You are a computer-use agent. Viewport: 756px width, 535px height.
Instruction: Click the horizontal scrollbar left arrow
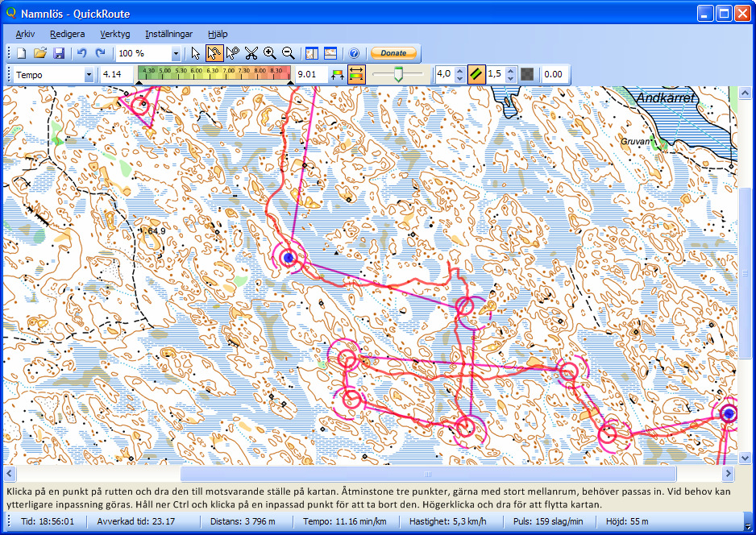[10, 474]
